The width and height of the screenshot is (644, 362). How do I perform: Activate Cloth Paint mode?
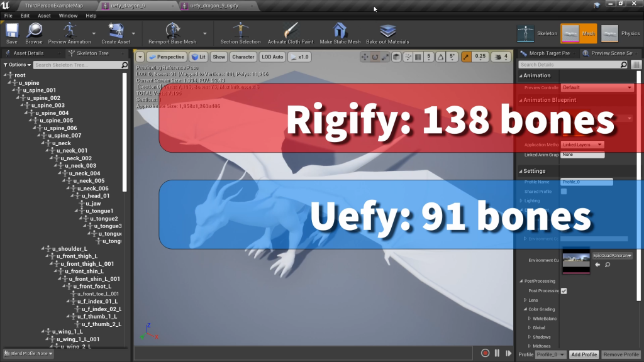pyautogui.click(x=290, y=30)
